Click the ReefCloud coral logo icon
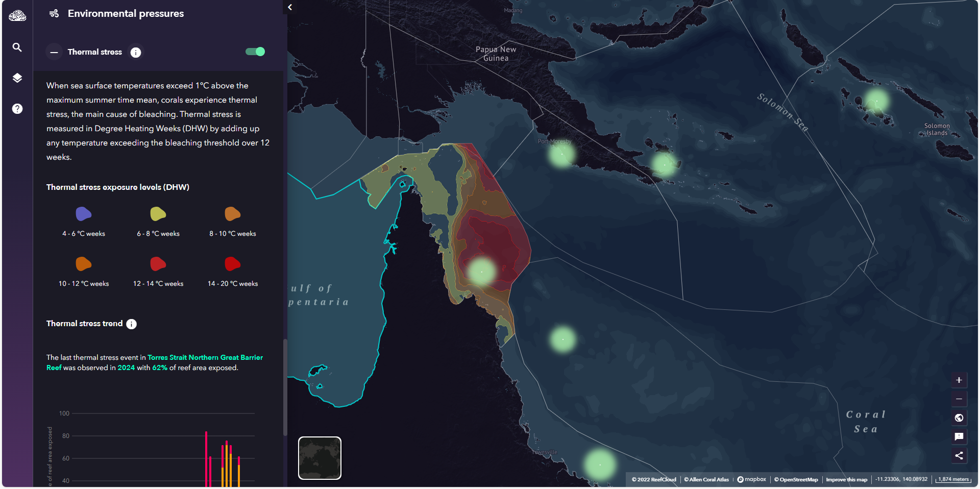This screenshot has width=980, height=489. point(17,16)
